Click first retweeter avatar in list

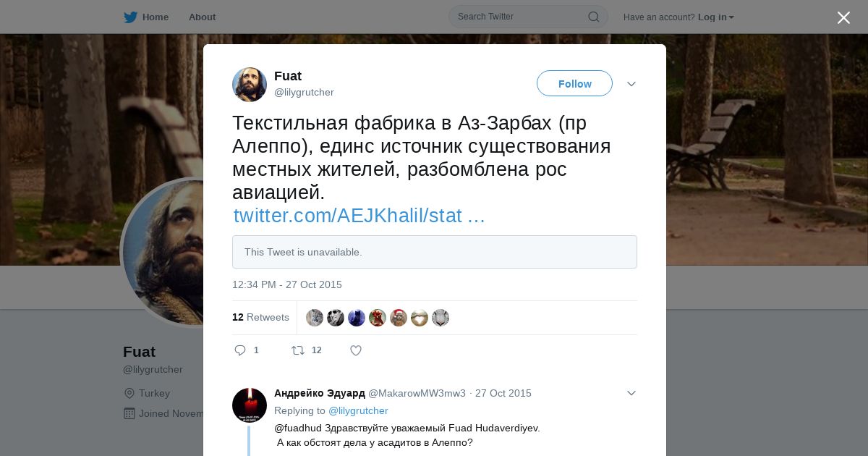click(x=315, y=318)
